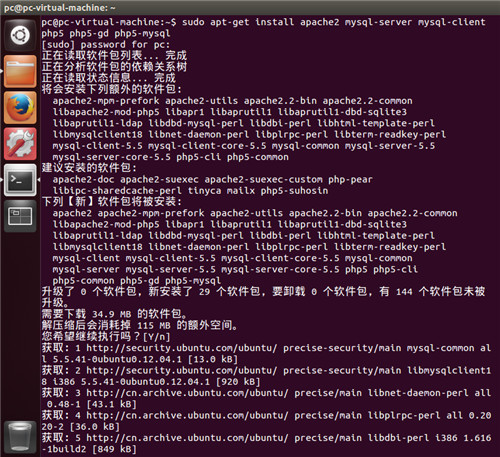Click 'php-pear' in suggested packages
Viewport: 500px width, 457px height.
[x=350, y=180]
